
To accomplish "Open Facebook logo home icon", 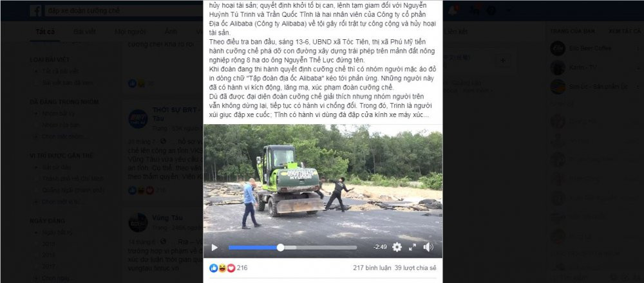I will click(x=35, y=11).
